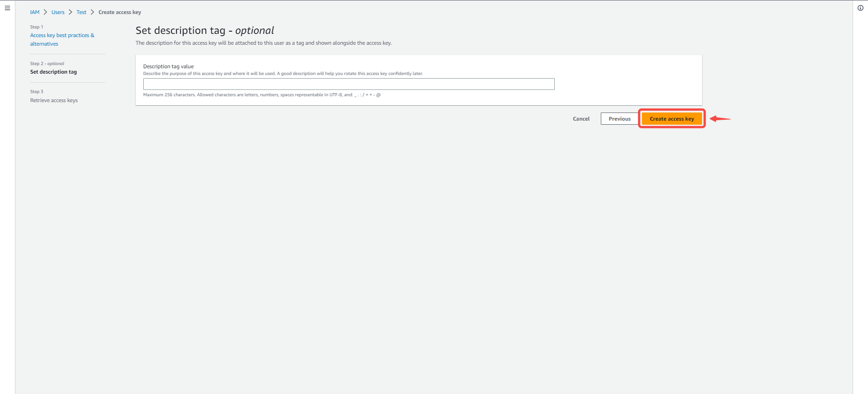Click Create access key button
This screenshot has height=394, width=868.
point(672,119)
